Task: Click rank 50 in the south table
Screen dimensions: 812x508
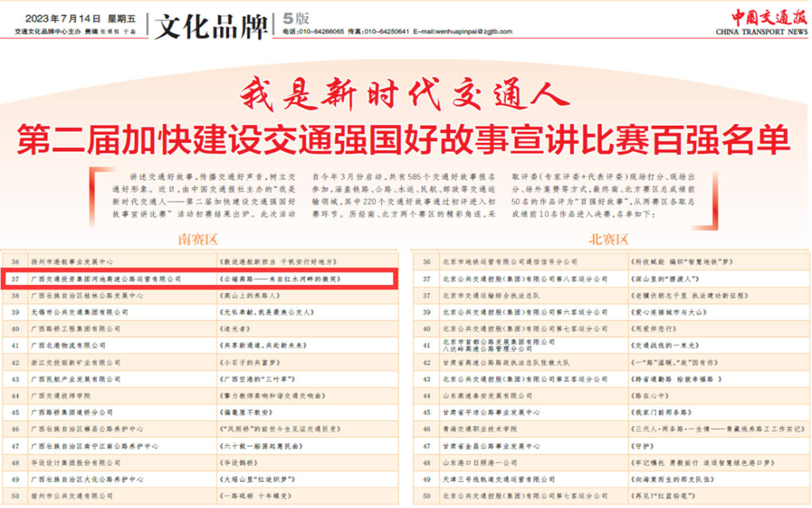Action: tap(15, 496)
